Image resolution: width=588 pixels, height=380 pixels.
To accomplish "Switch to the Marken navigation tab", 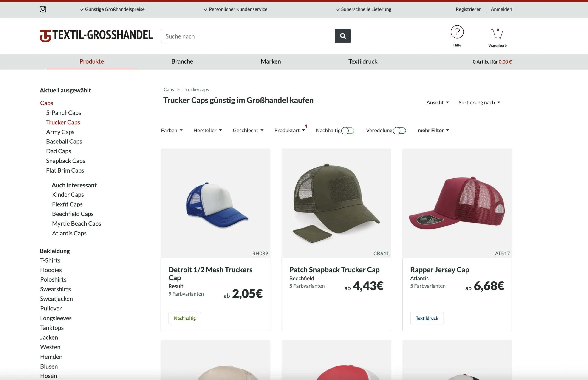I will click(x=271, y=61).
